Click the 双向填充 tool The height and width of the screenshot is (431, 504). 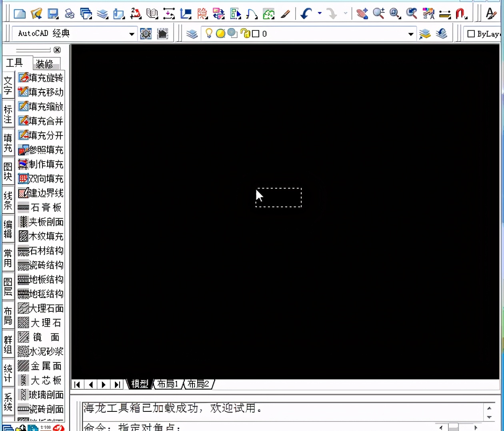click(41, 178)
